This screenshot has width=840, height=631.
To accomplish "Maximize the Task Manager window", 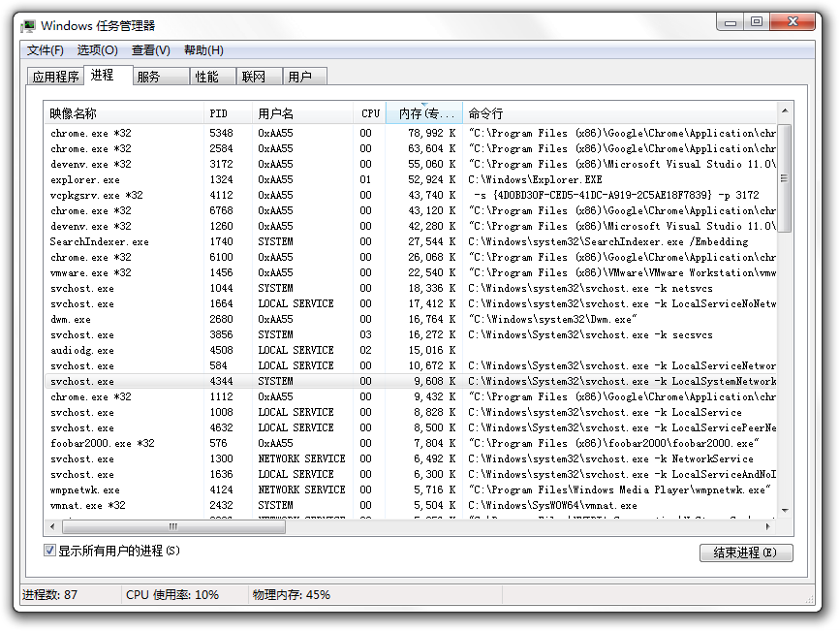I will [x=757, y=22].
